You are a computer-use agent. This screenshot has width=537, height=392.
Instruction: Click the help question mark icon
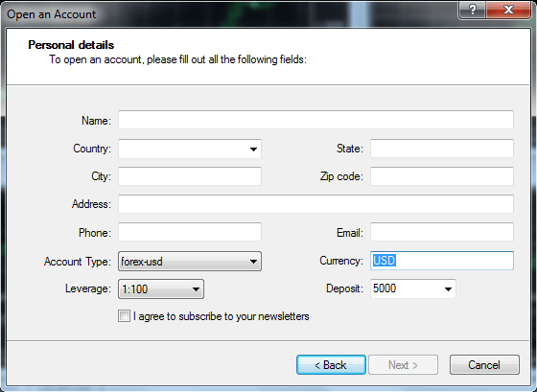point(472,10)
